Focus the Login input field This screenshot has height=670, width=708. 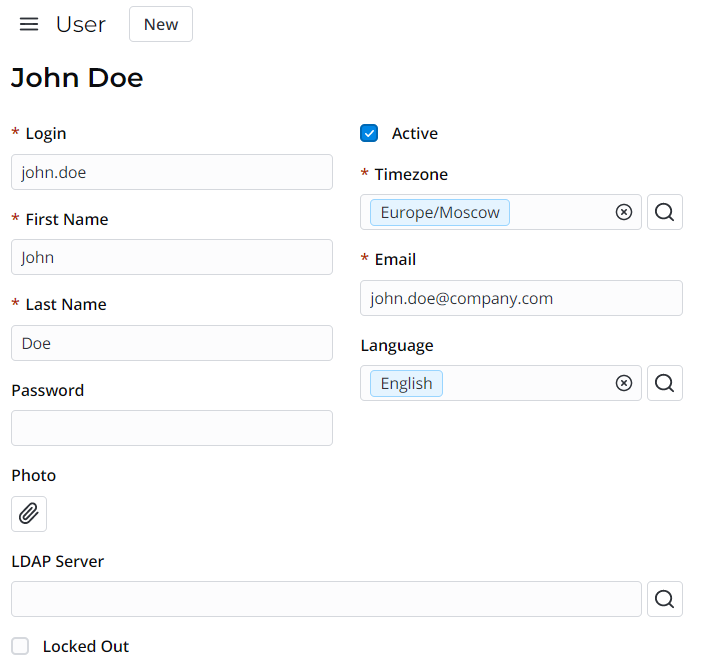tap(172, 172)
